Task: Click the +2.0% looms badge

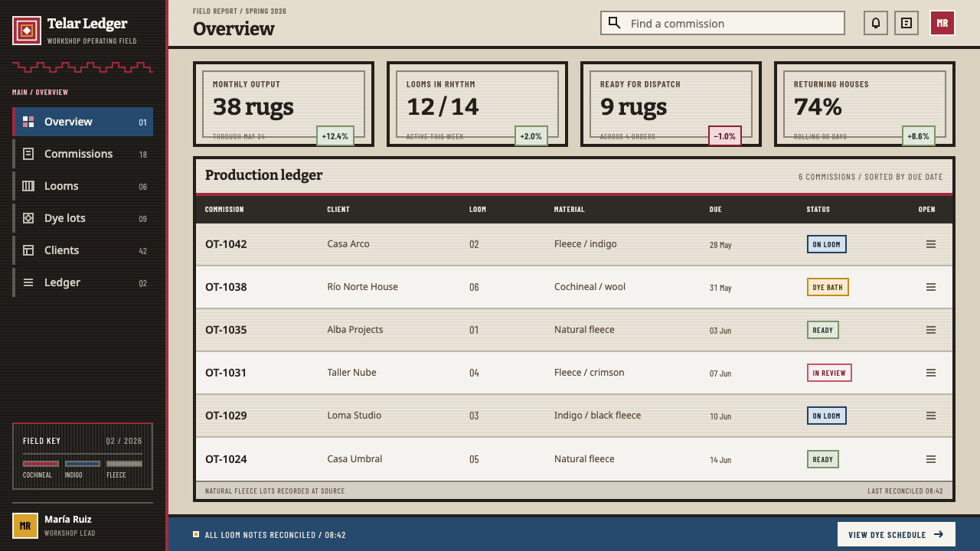Action: pyautogui.click(x=531, y=136)
